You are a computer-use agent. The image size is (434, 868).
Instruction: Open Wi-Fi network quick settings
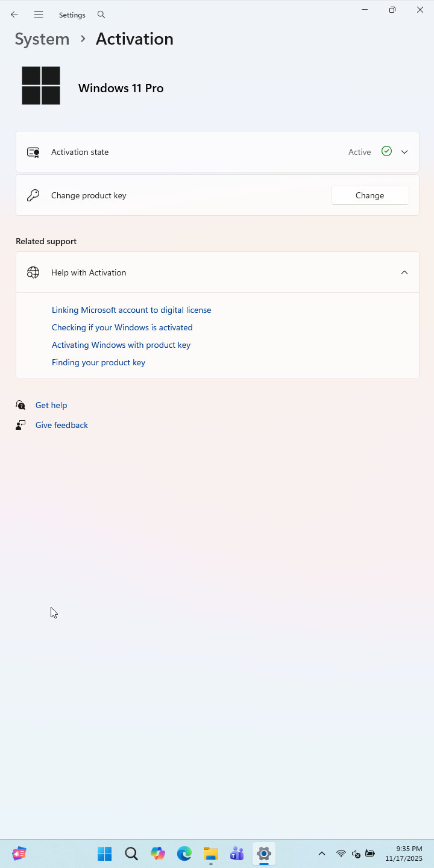(341, 854)
